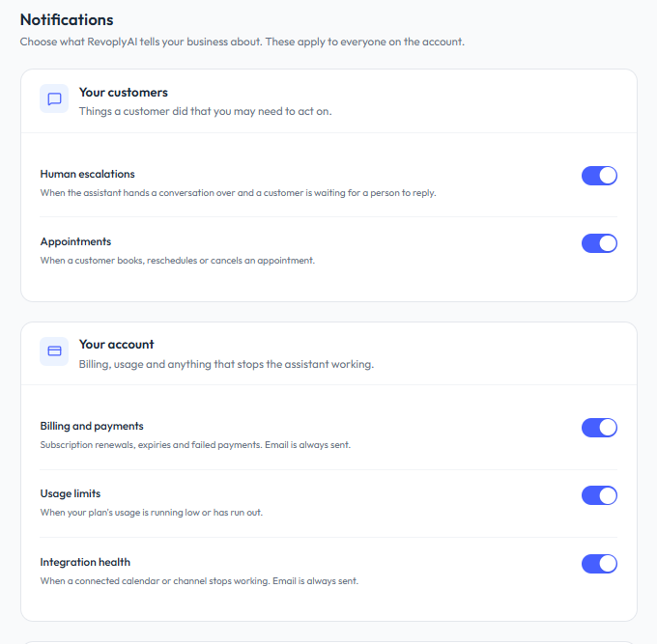Image resolution: width=657 pixels, height=644 pixels.
Task: Click description 'When your plan's usage is running low'
Action: click(120, 513)
